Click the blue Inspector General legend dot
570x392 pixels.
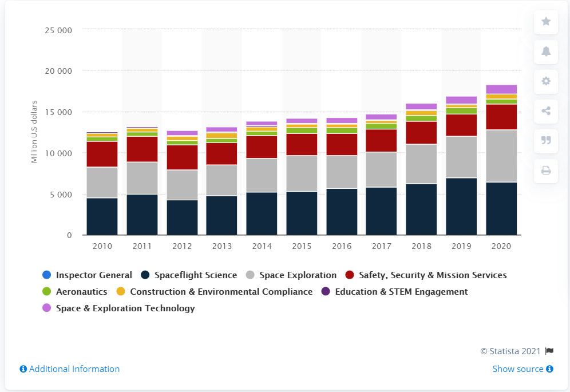pos(46,275)
